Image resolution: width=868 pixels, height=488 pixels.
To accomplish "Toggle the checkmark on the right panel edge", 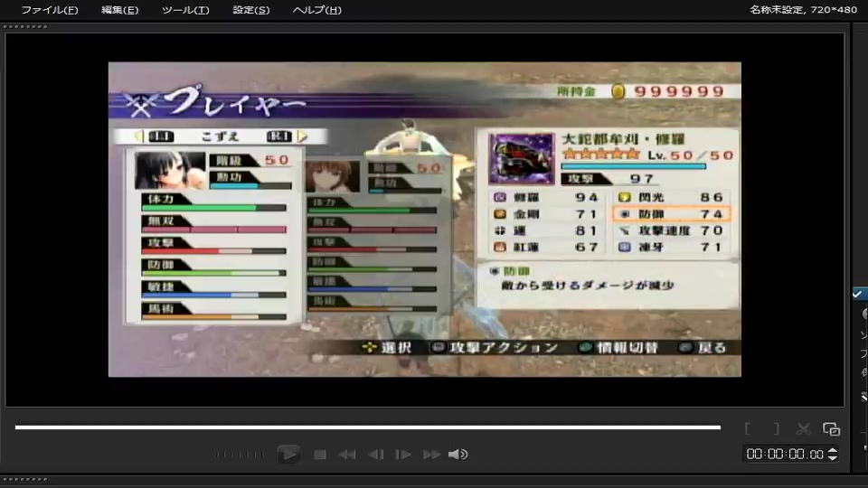I will click(857, 295).
